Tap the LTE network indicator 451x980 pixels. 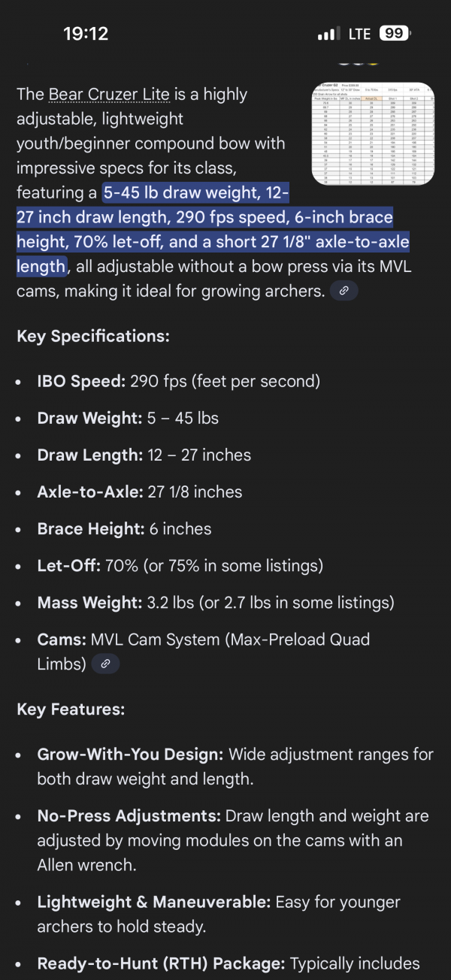pyautogui.click(x=359, y=34)
